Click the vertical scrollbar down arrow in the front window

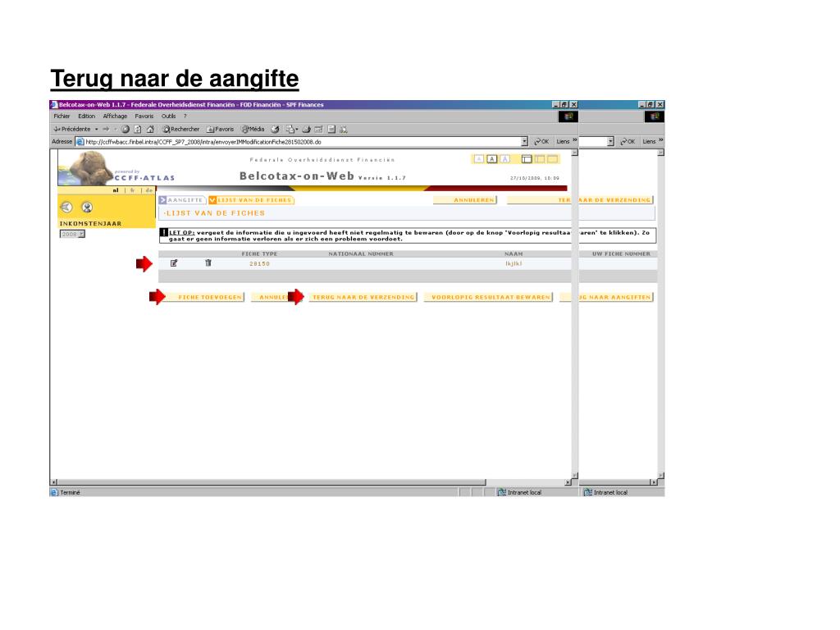click(574, 475)
